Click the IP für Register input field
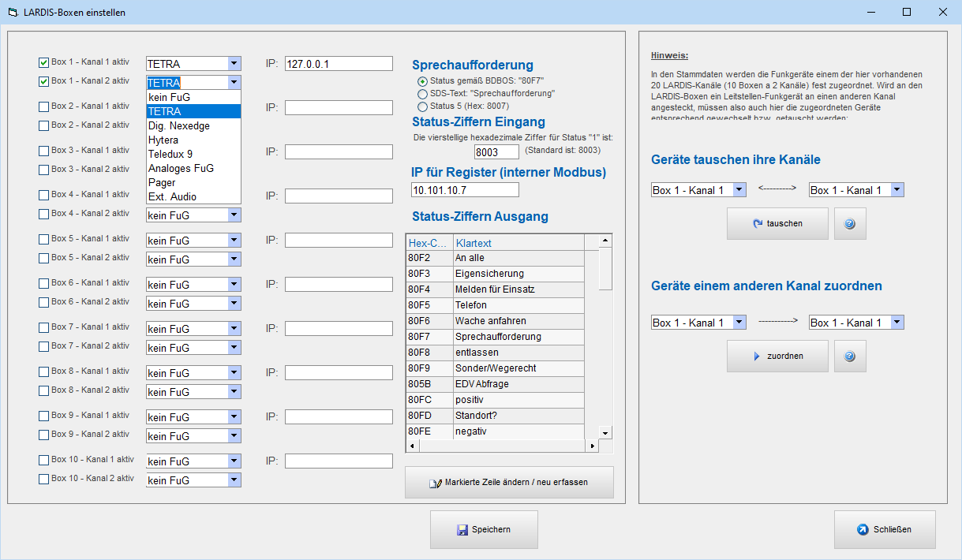 [x=466, y=190]
